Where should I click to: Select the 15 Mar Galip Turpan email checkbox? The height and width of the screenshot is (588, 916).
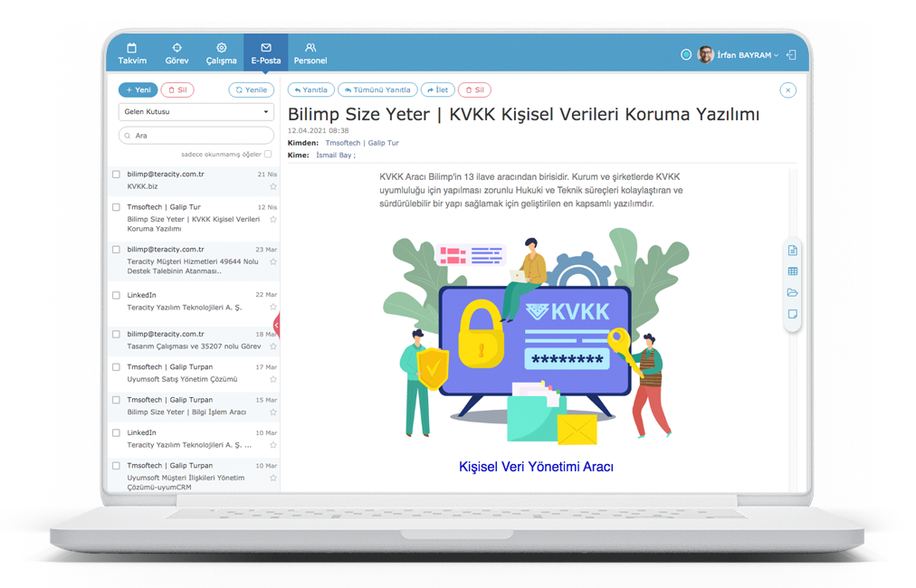(x=116, y=400)
